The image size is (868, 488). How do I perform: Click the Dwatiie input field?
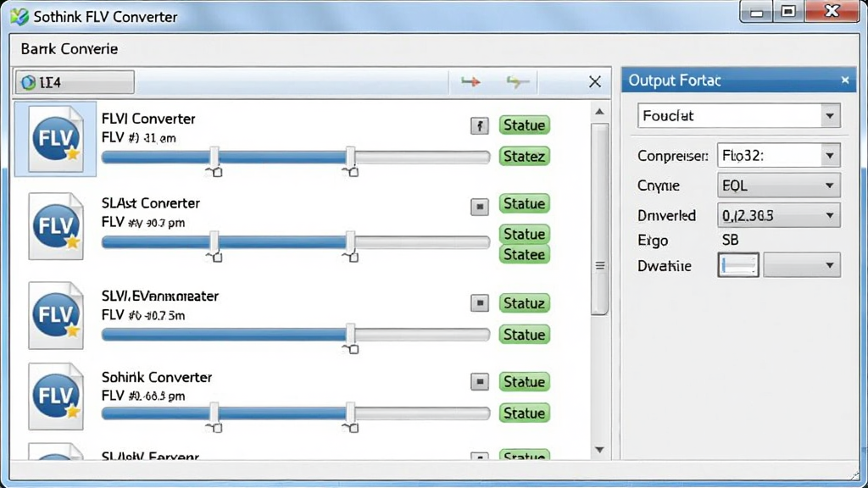coord(738,265)
